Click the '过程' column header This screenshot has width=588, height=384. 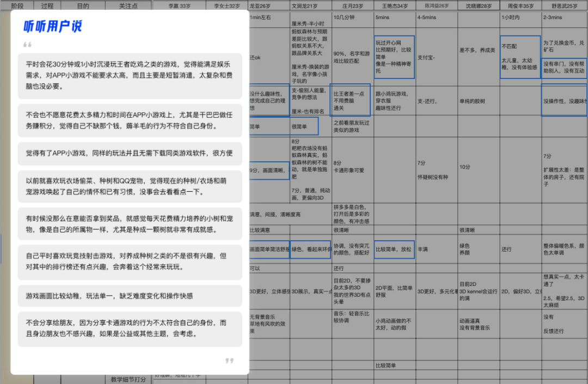(47, 5)
